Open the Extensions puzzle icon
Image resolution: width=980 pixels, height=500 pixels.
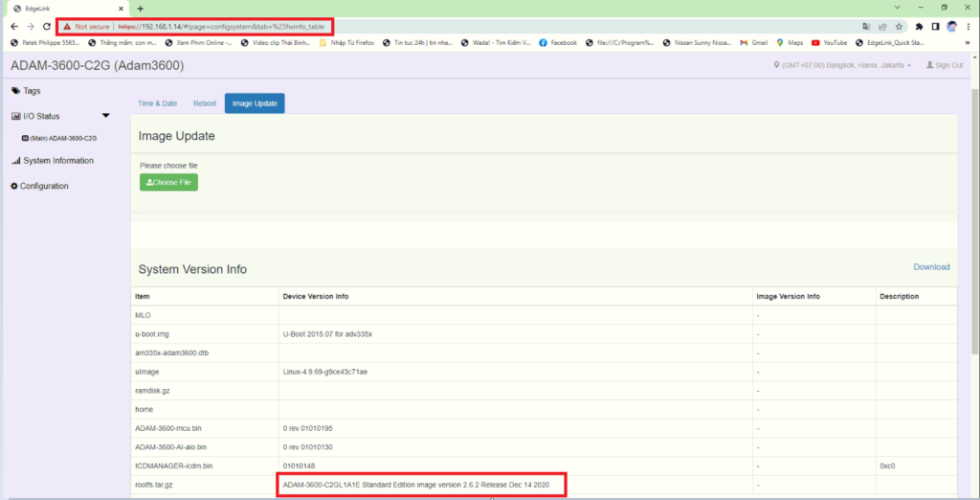919,27
